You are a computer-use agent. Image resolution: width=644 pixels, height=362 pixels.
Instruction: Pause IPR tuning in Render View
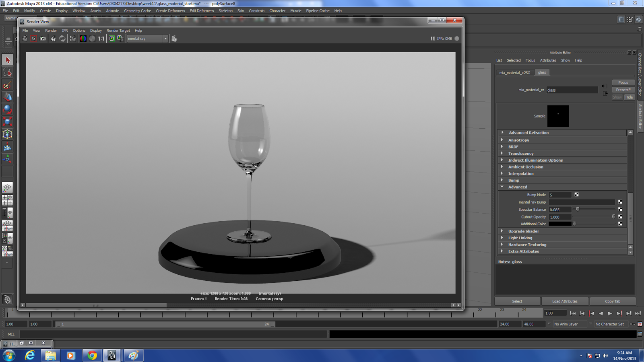pyautogui.click(x=433, y=39)
